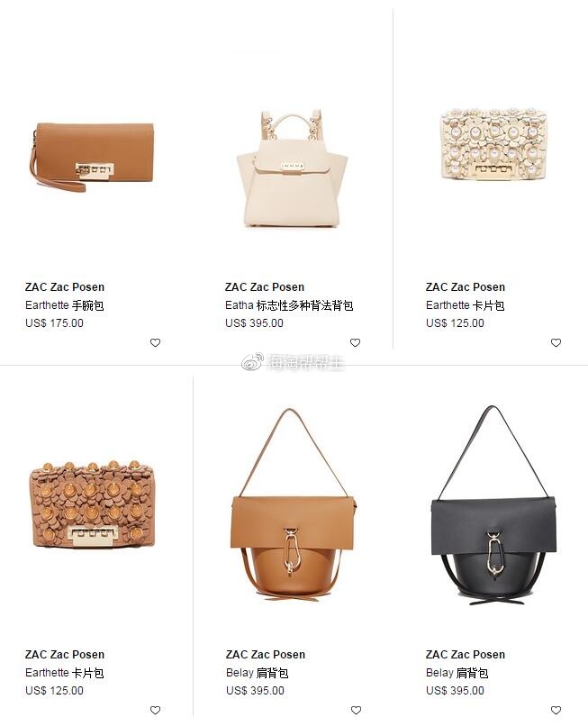Click Belay 肩背包 title under black bag
The height and width of the screenshot is (726, 588).
[x=457, y=672]
